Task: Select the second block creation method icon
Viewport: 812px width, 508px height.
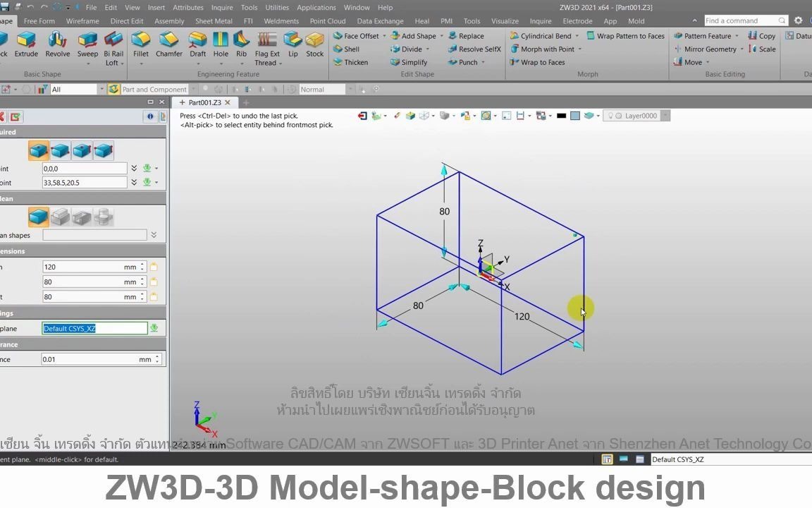Action: 61,150
